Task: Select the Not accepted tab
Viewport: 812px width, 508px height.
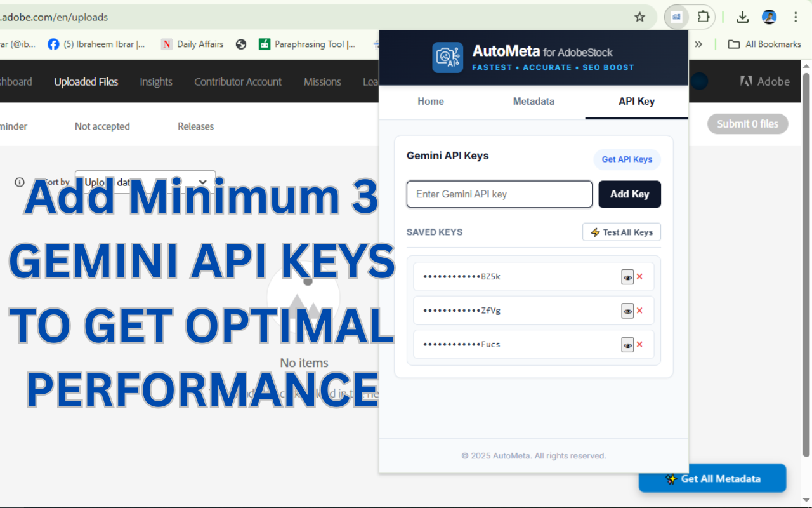Action: [x=102, y=126]
